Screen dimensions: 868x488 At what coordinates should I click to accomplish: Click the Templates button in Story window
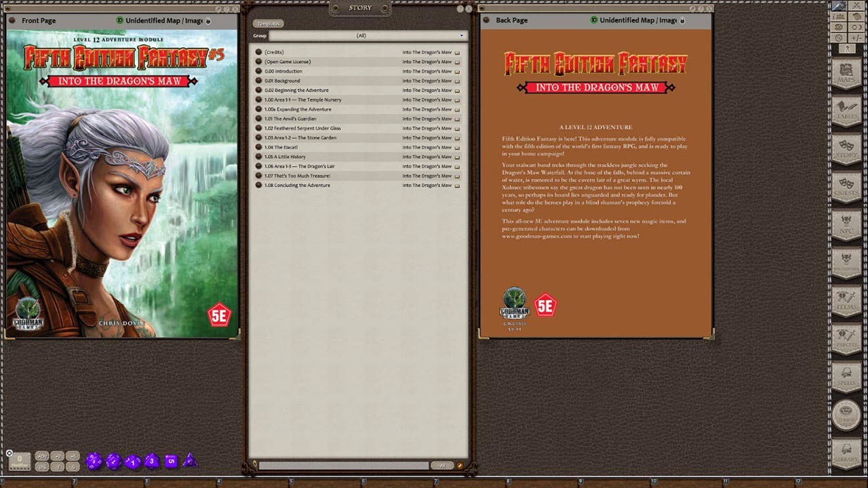tap(269, 24)
